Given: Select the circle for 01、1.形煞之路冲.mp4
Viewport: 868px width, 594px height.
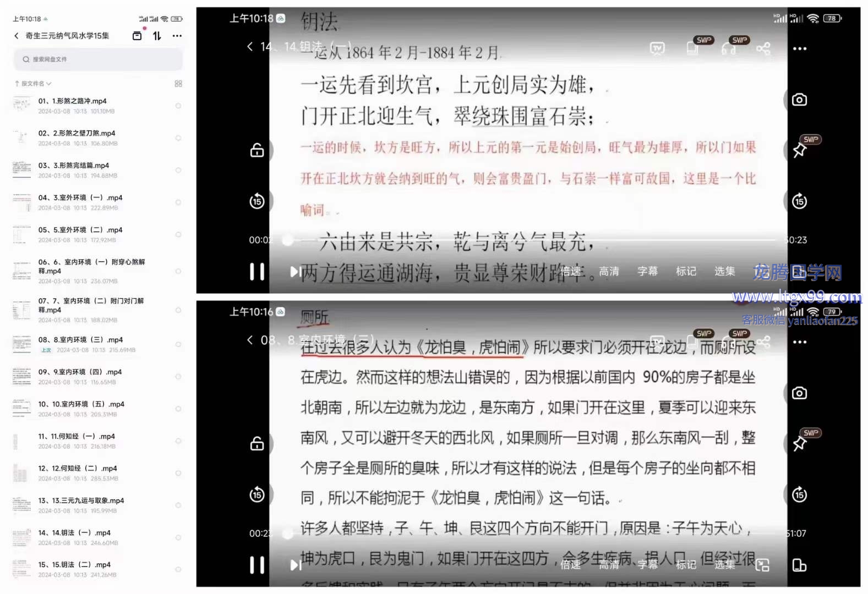Looking at the screenshot, I should (x=178, y=106).
